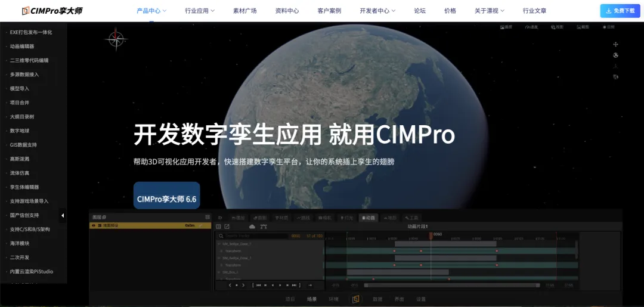644x307 pixels.
Task: Select 场景 in the bottom bar
Action: tap(312, 299)
